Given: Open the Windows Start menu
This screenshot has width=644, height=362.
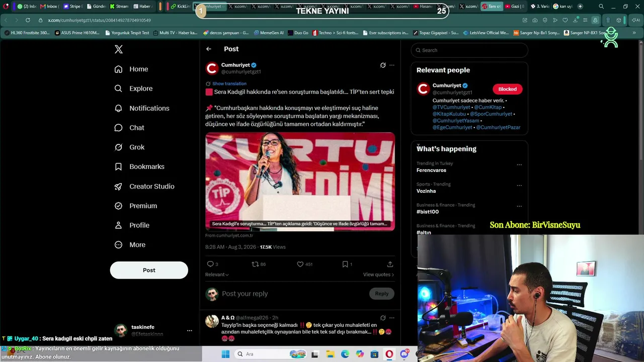Looking at the screenshot, I should point(225,354).
